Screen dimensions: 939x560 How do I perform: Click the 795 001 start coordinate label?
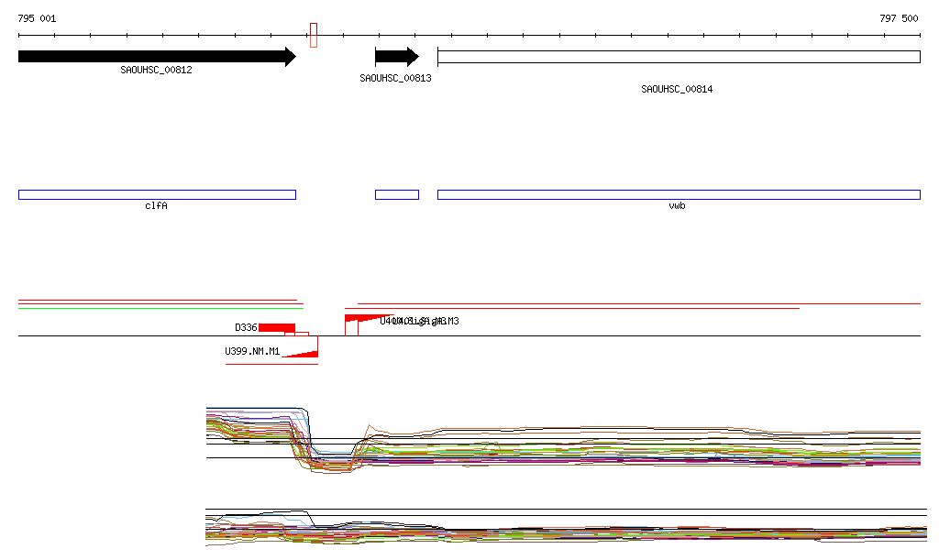[37, 18]
